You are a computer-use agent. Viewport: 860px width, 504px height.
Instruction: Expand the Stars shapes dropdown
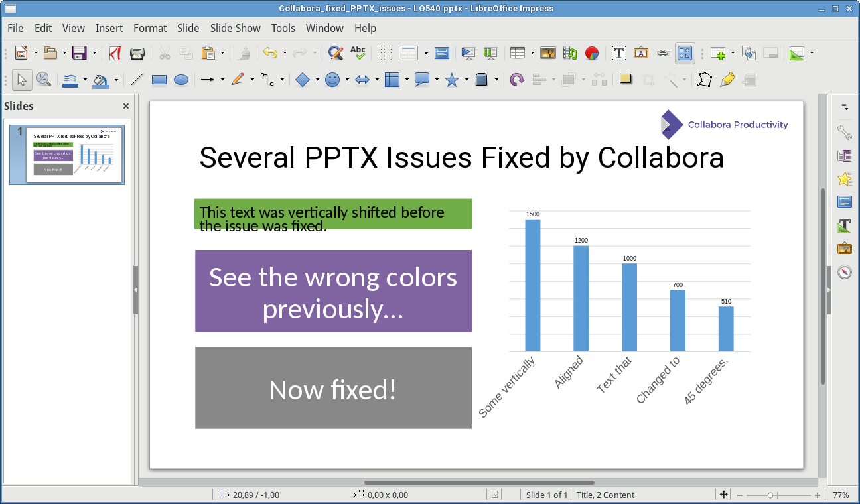coord(466,80)
